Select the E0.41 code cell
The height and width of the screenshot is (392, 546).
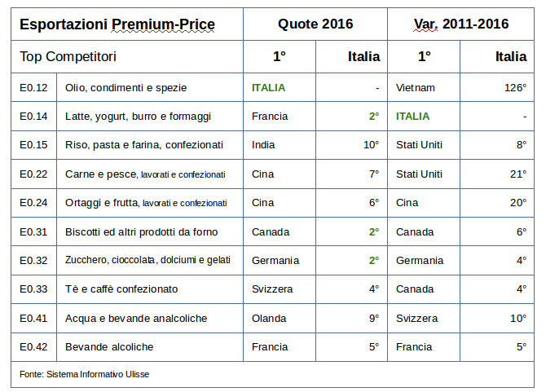[33, 318]
